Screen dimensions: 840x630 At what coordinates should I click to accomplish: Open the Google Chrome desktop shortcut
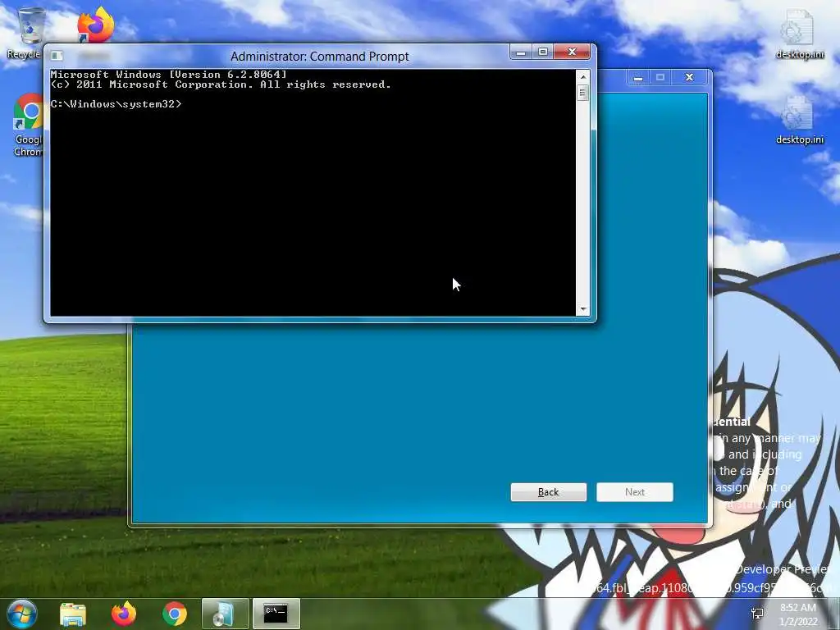(x=28, y=125)
